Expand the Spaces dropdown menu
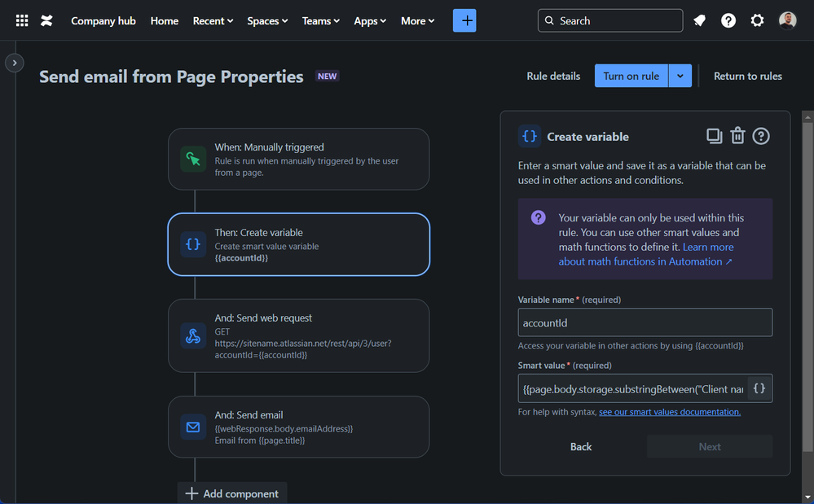The image size is (814, 504). pos(267,20)
